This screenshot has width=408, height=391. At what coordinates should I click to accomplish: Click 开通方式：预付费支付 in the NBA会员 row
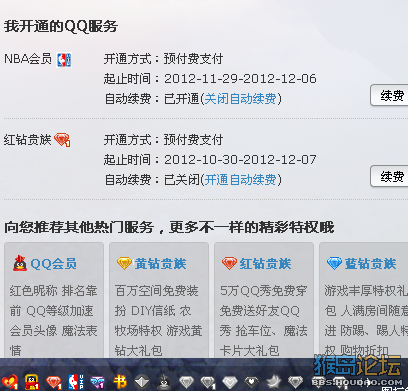pos(163,59)
